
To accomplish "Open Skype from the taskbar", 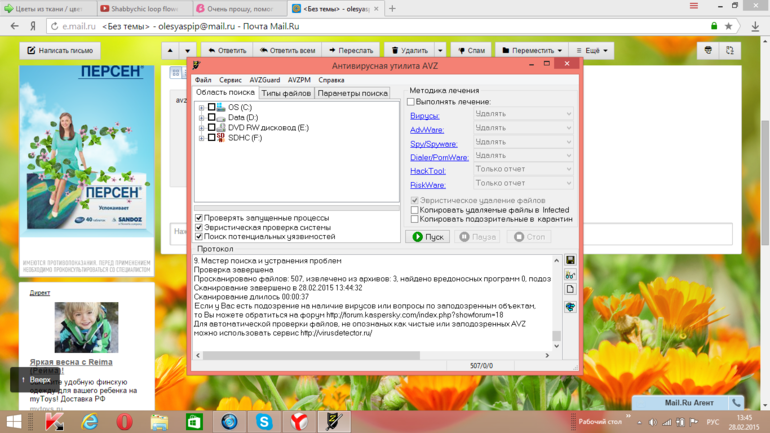I will (x=264, y=422).
